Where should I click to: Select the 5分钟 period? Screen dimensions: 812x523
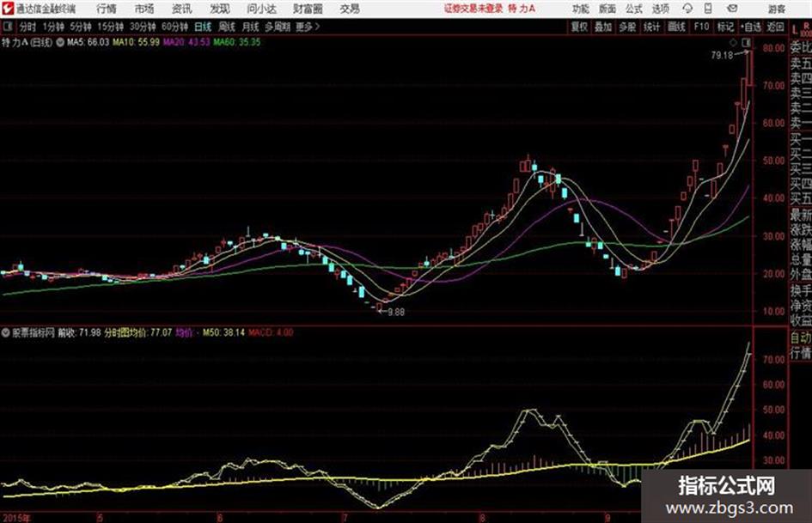click(x=81, y=27)
